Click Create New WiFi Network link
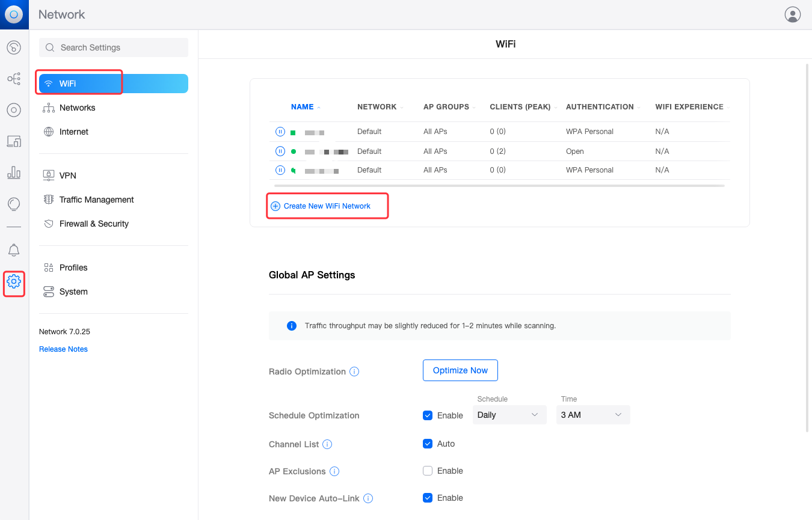Viewport: 812px width, 520px height. click(327, 206)
